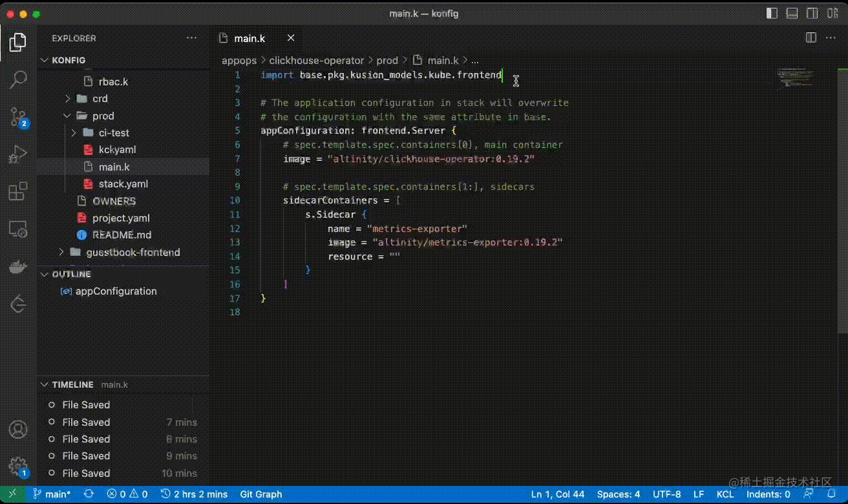Select main.k in the file tree
848x504 pixels.
pos(123,167)
